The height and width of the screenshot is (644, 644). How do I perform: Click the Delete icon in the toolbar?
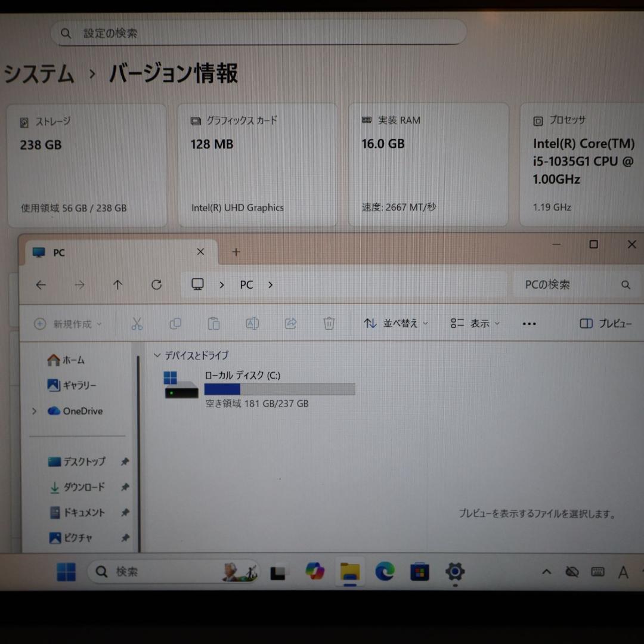[329, 323]
